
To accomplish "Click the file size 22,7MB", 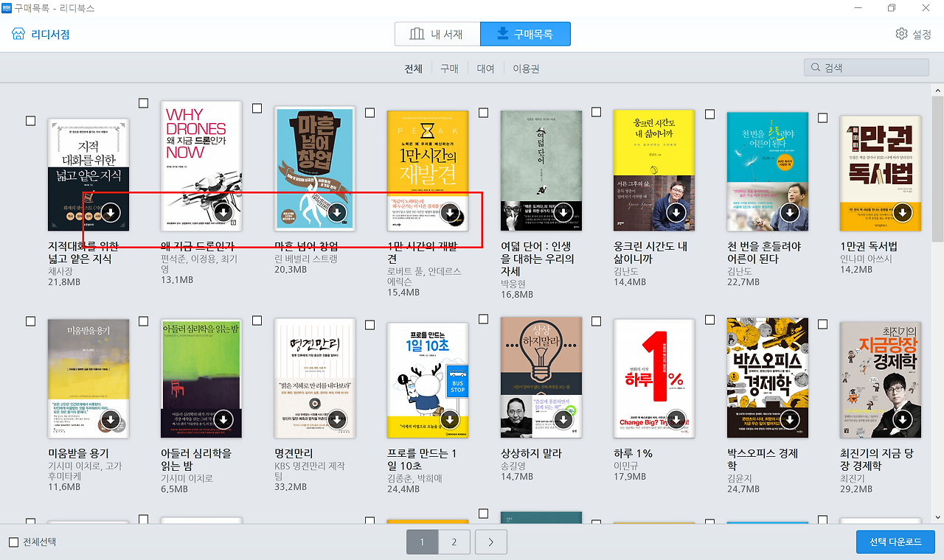I will tap(743, 282).
